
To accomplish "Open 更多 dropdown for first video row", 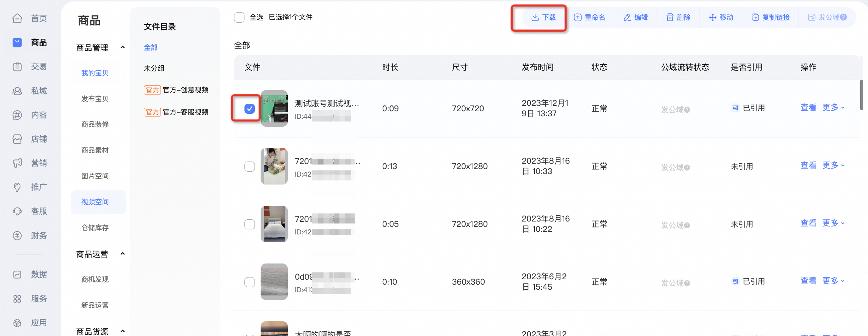I will tap(834, 108).
